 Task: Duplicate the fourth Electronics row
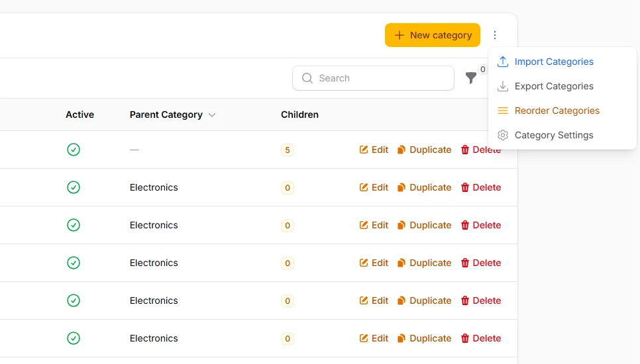(424, 300)
